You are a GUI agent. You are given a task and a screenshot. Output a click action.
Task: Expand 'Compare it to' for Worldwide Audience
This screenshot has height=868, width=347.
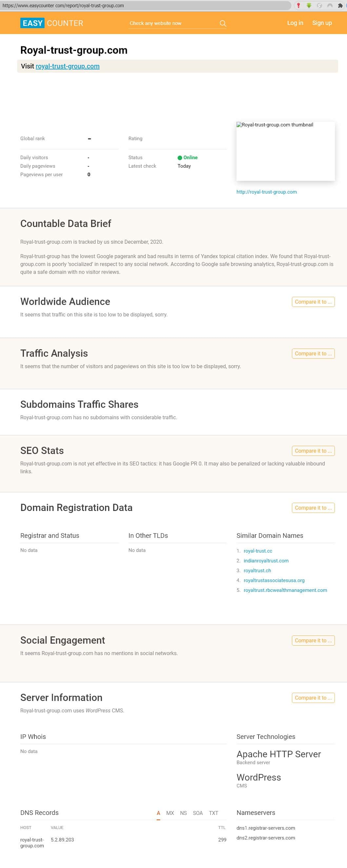pyautogui.click(x=313, y=302)
